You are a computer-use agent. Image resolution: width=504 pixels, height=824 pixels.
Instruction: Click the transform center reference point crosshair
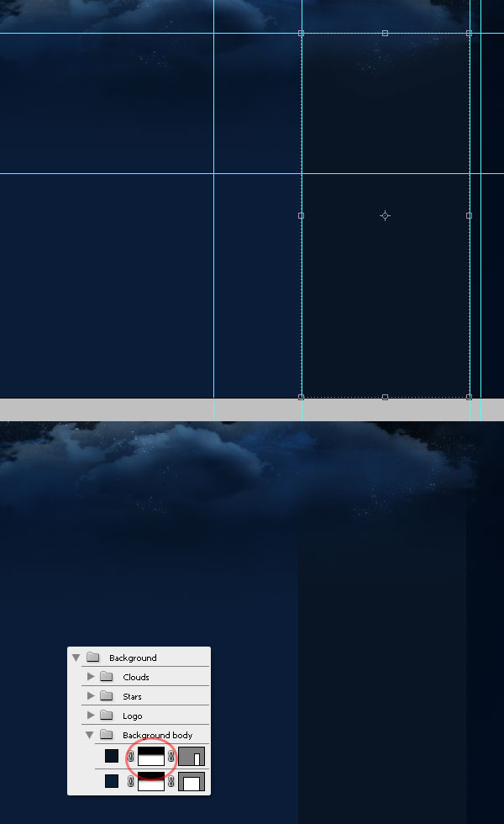coord(386,215)
